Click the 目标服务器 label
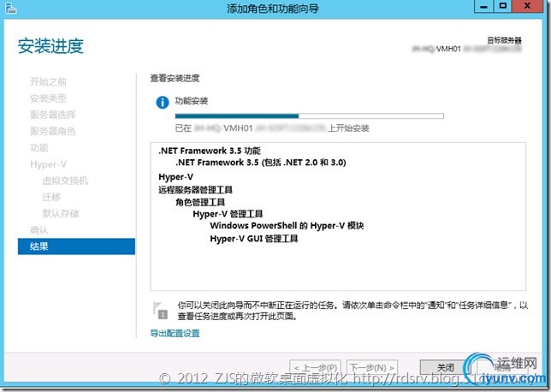Image resolution: width=551 pixels, height=392 pixels. 504,40
